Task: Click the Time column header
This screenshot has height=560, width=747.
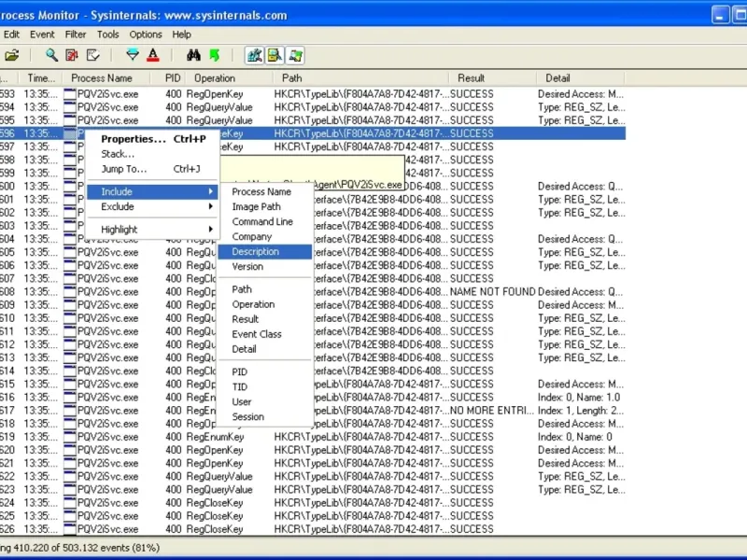Action: [x=41, y=78]
